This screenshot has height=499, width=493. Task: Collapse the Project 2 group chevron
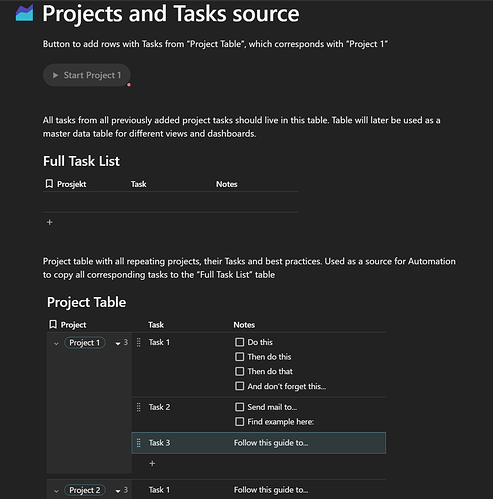tap(56, 491)
